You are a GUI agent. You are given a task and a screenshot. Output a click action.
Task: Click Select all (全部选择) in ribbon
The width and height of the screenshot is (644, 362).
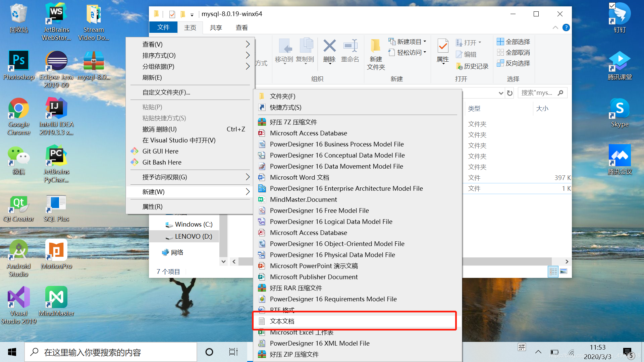click(x=514, y=42)
